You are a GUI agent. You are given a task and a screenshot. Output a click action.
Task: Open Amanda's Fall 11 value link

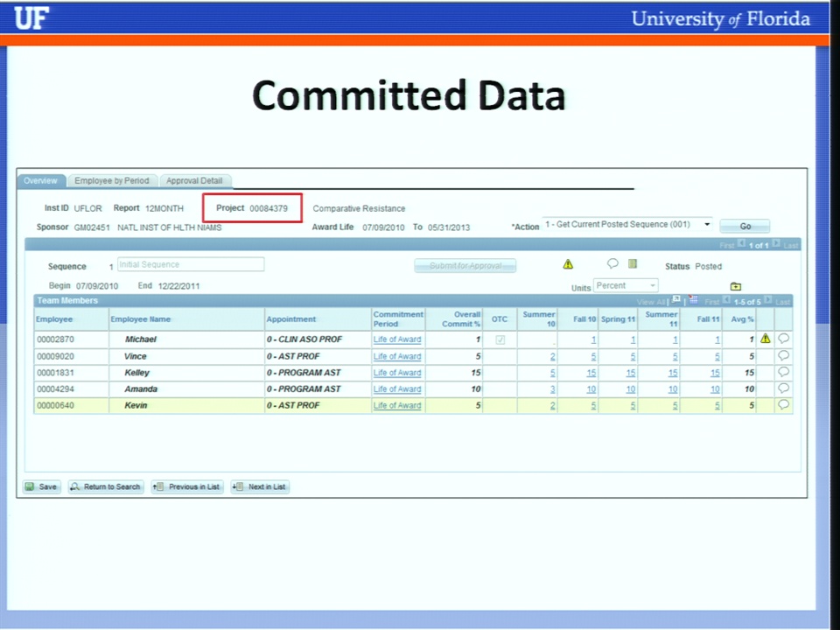click(x=715, y=388)
